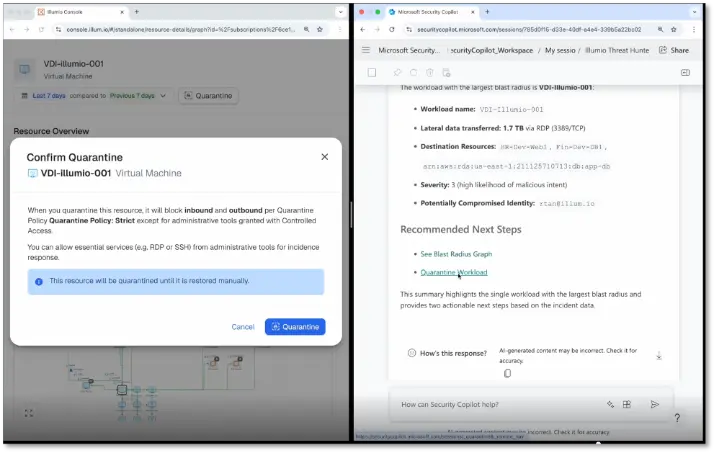Viewport: 714px width, 454px height.
Task: Click the info icon in the blue banner
Action: [39, 281]
